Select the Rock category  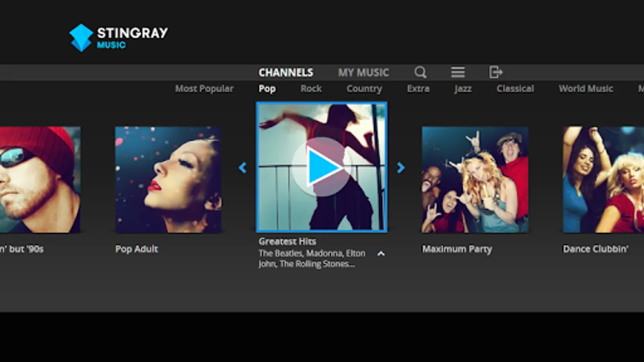click(311, 88)
